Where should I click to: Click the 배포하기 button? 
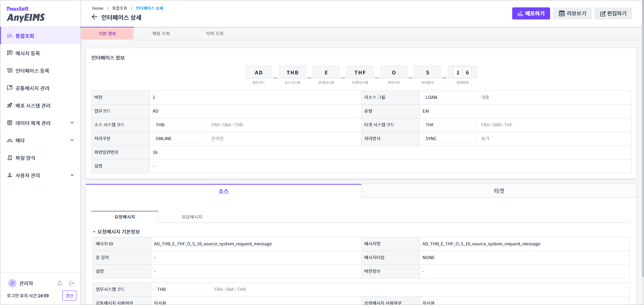pos(531,13)
